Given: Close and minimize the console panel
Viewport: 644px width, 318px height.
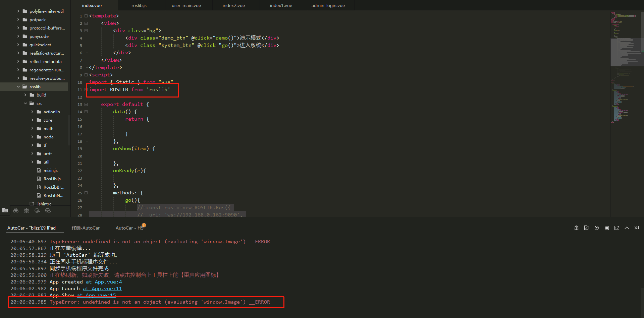Looking at the screenshot, I should (637, 228).
